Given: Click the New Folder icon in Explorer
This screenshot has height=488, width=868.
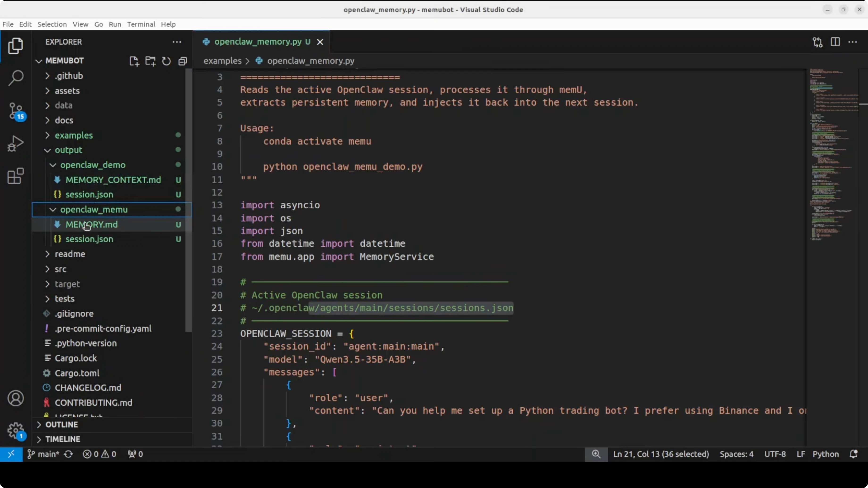Looking at the screenshot, I should pos(150,61).
